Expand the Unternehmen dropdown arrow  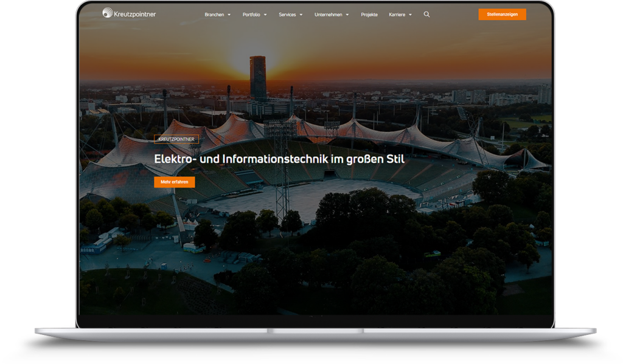coord(347,15)
